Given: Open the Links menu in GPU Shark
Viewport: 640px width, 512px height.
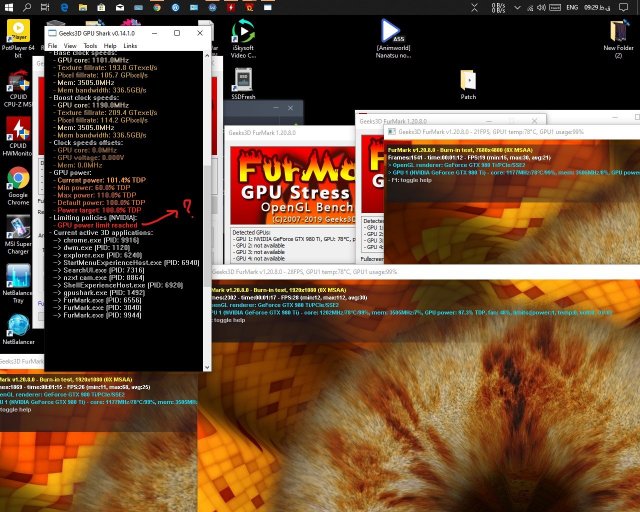Looking at the screenshot, I should click(130, 46).
